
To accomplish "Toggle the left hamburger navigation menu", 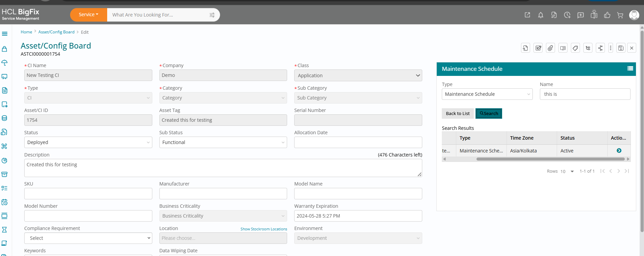I will 5,34.
